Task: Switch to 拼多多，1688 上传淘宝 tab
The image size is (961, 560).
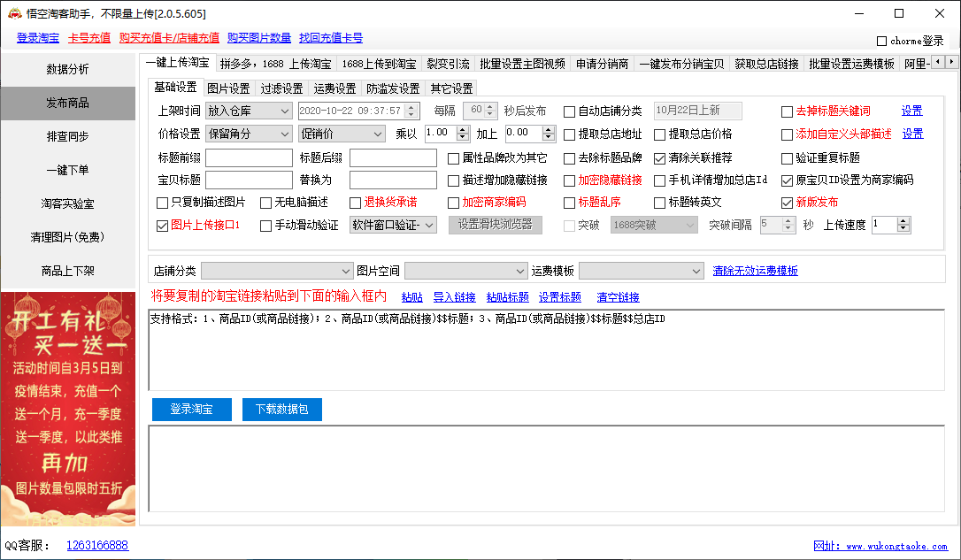Action: click(x=276, y=64)
